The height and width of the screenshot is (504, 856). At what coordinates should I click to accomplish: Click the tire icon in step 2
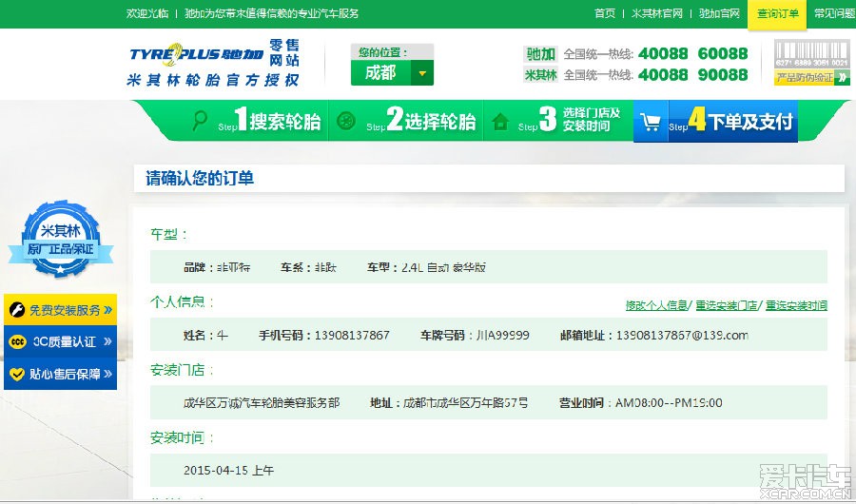(x=346, y=121)
